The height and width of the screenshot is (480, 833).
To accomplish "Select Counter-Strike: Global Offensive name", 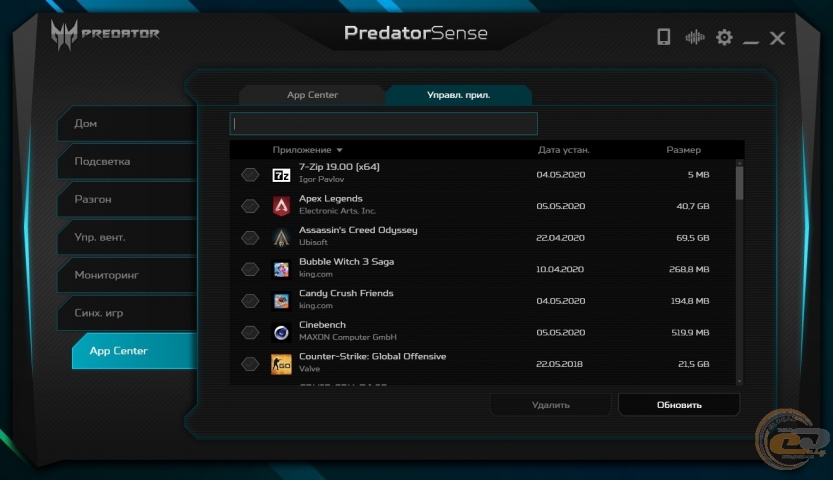I will 372,356.
